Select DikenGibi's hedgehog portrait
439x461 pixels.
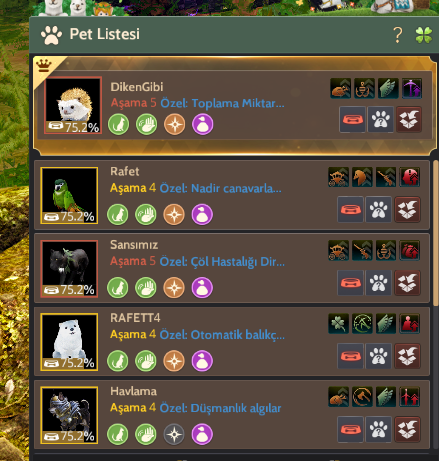point(73,105)
